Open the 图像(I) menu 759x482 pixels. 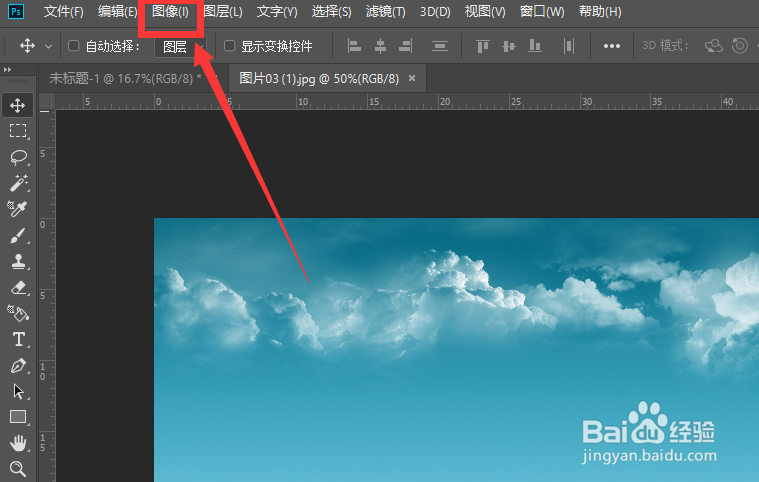point(170,12)
